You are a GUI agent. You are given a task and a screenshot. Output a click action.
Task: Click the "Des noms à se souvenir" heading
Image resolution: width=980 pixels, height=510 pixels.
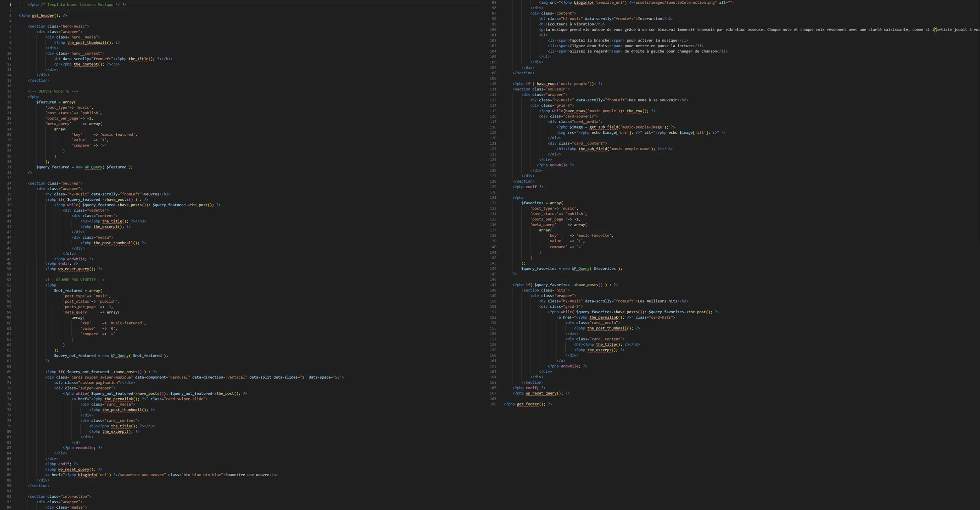[x=653, y=100]
